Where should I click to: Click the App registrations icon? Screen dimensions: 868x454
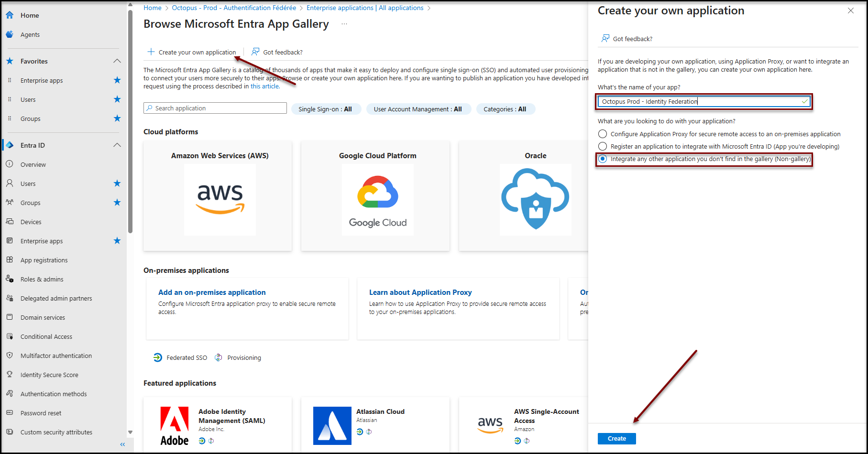click(x=10, y=260)
